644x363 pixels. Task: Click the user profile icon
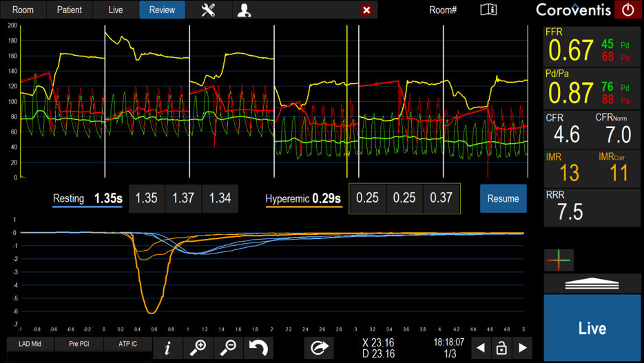244,10
